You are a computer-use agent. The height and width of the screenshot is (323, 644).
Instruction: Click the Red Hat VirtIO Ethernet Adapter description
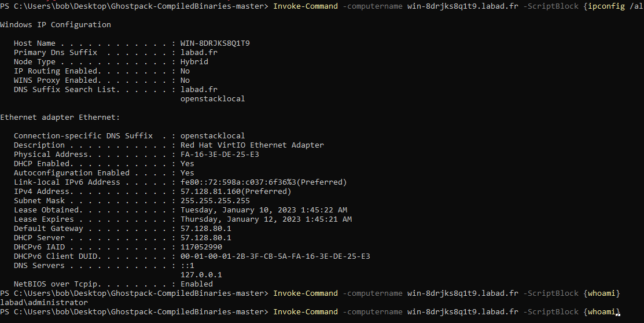[252, 145]
